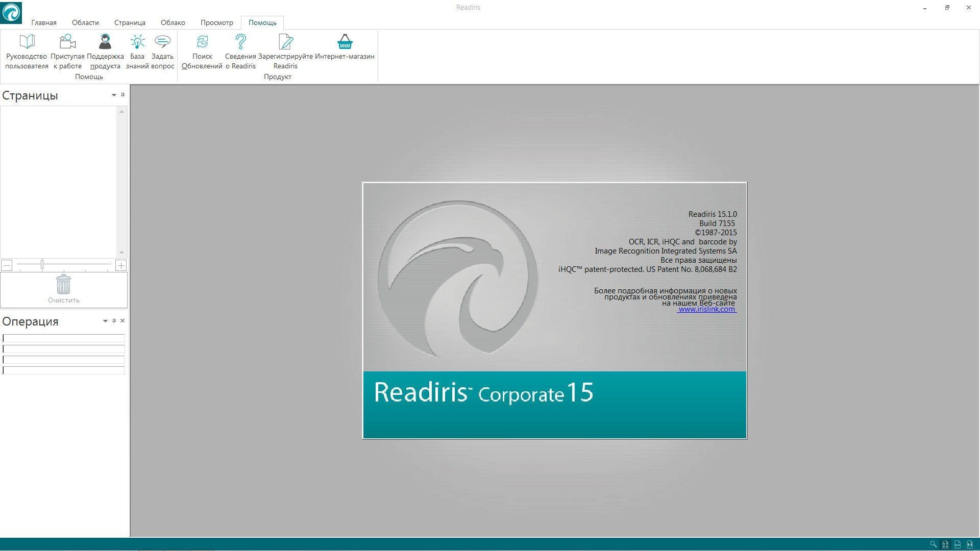Click the Readiris Corporate 15 splash image
This screenshot has height=551, width=980.
click(555, 310)
